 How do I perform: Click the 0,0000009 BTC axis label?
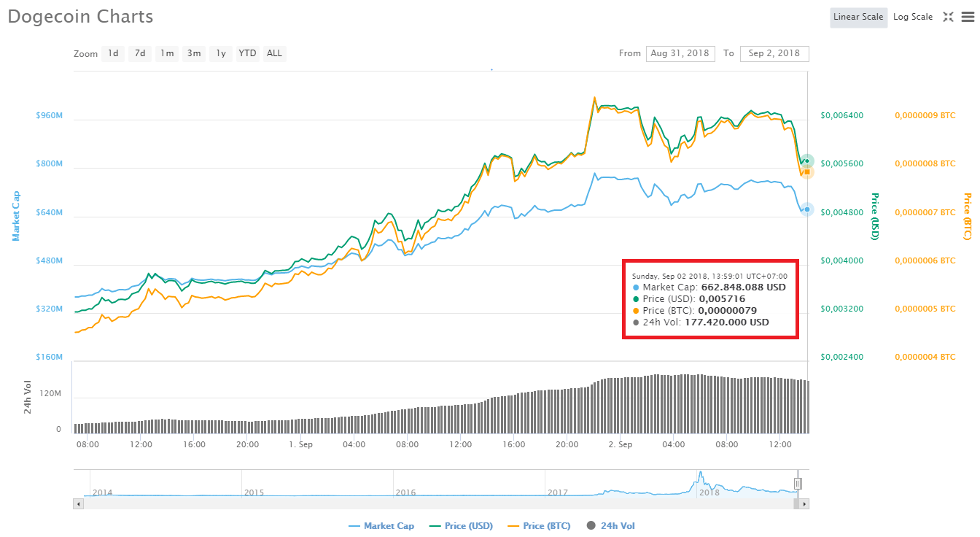(925, 115)
